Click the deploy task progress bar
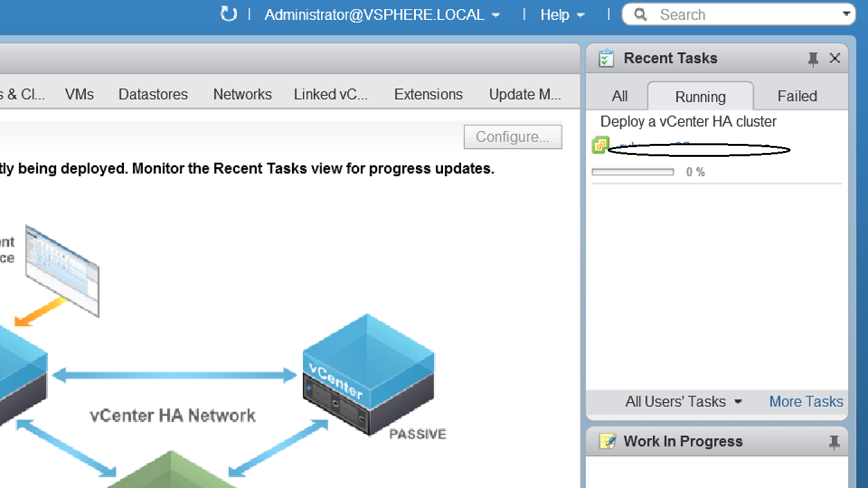The width and height of the screenshot is (868, 488). pos(633,172)
